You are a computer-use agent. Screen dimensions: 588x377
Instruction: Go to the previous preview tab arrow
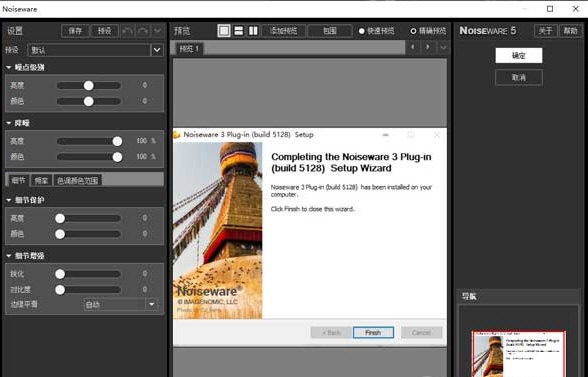(x=413, y=48)
